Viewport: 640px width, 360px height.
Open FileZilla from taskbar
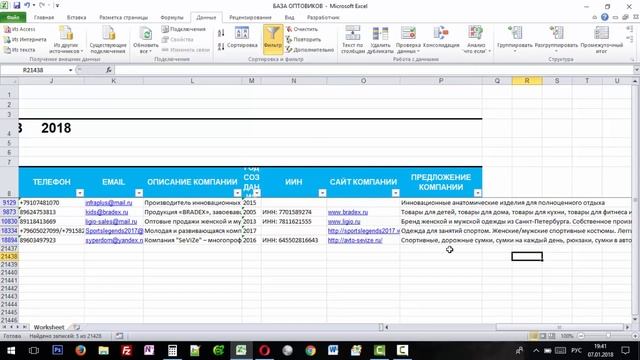tap(127, 350)
